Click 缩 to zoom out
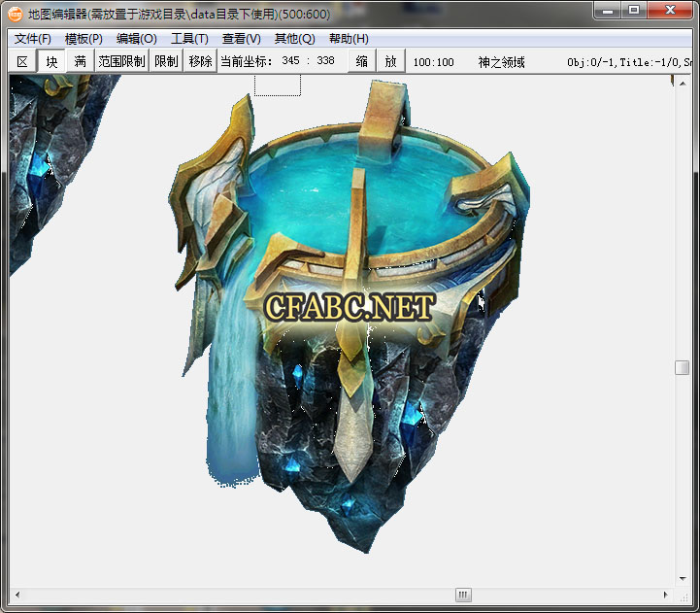Viewport: 700px width, 613px height. click(361, 61)
